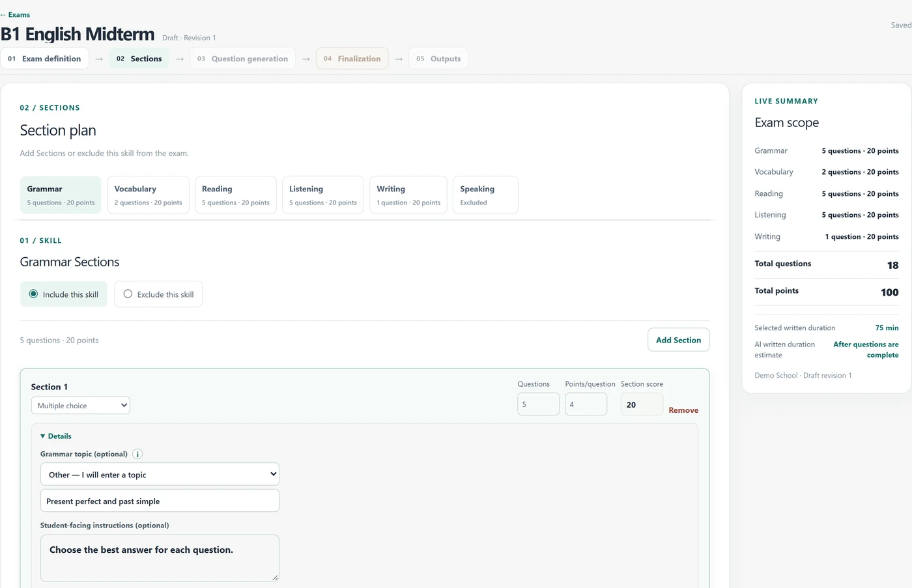Image resolution: width=912 pixels, height=588 pixels.
Task: Click the Total points value 100
Action: coord(889,292)
